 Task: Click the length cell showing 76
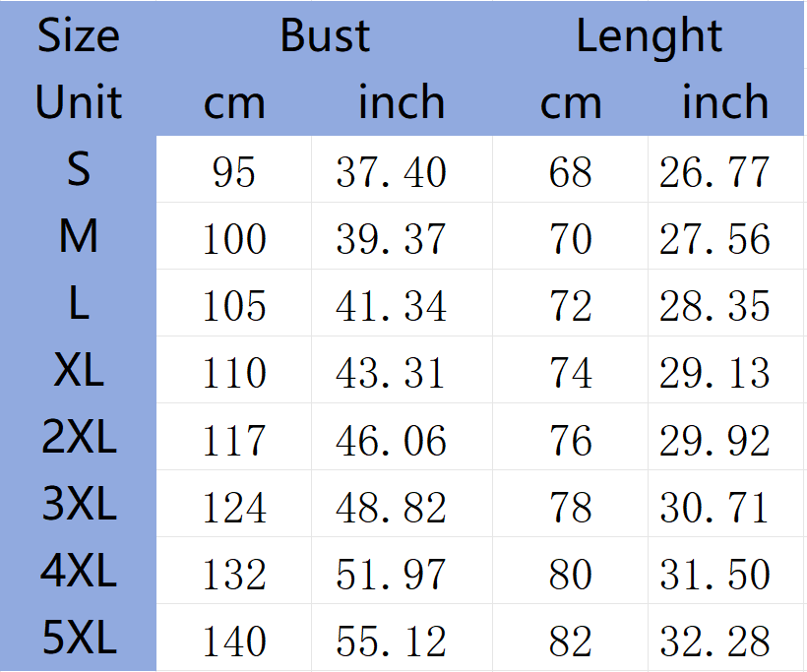571,440
